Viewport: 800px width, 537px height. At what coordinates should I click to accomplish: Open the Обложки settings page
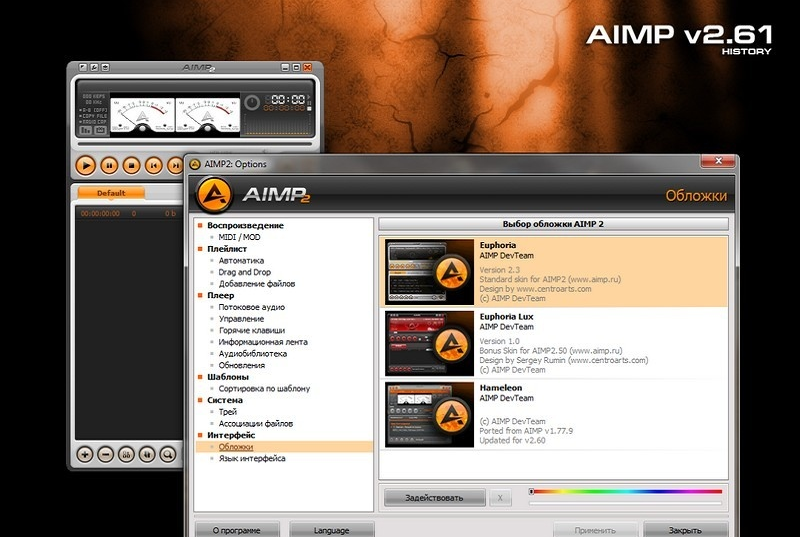pos(235,447)
